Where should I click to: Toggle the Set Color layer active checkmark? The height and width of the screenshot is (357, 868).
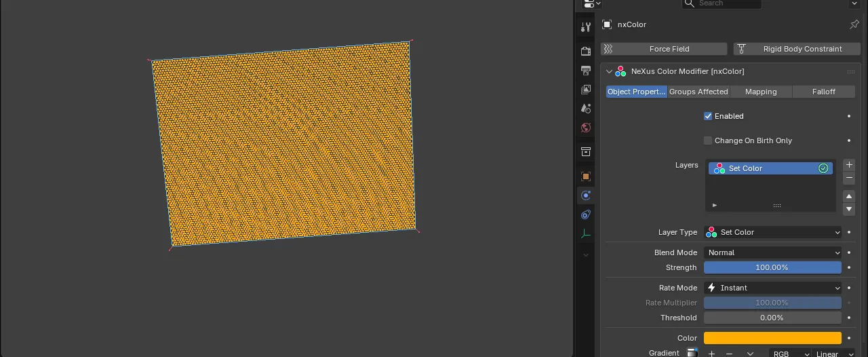(823, 168)
